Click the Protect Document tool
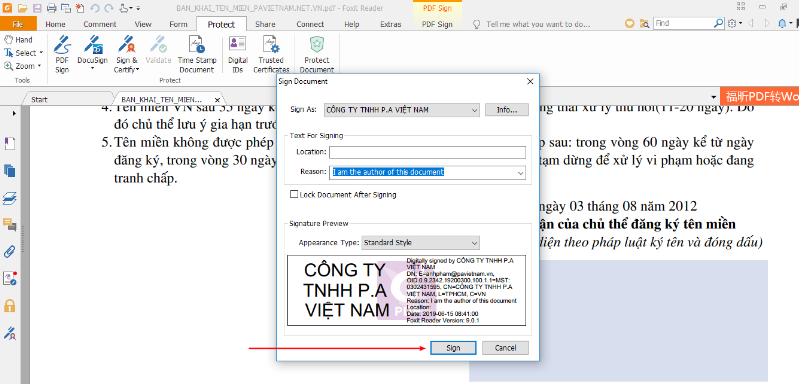The image size is (802, 390). [x=317, y=54]
